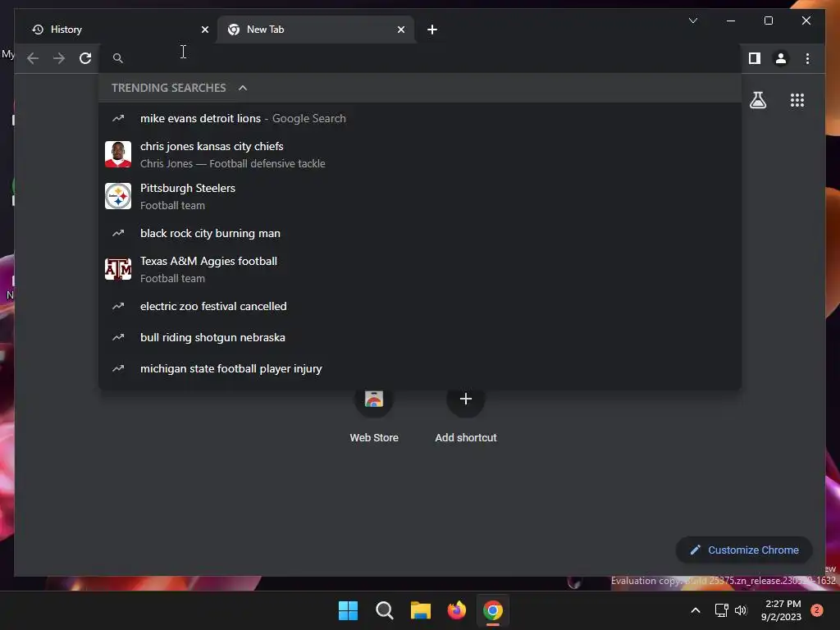The image size is (840, 630).
Task: Launch File Explorer from taskbar
Action: (421, 610)
